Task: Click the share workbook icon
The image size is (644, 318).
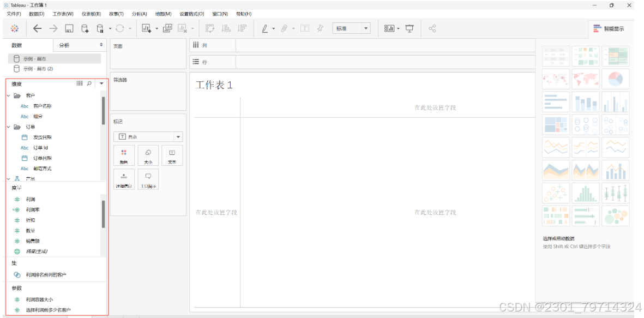Action: 432,28
